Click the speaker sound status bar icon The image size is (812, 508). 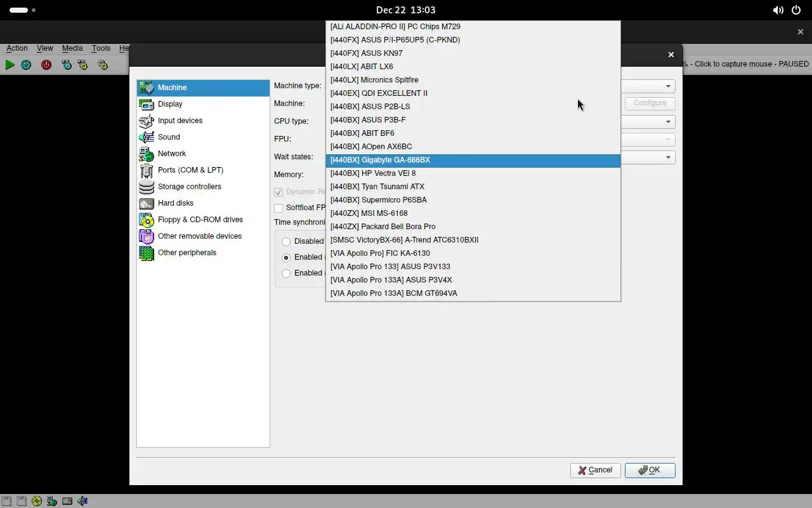(82, 501)
